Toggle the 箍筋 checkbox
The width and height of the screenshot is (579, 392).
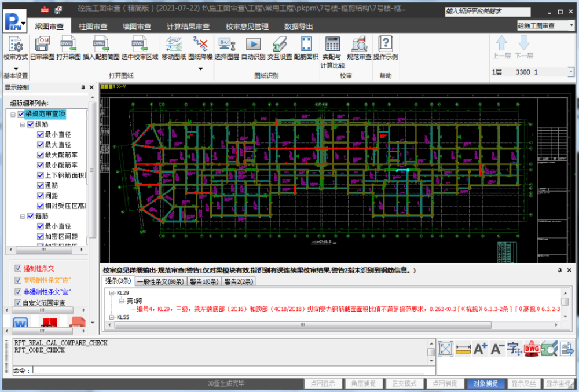31,216
